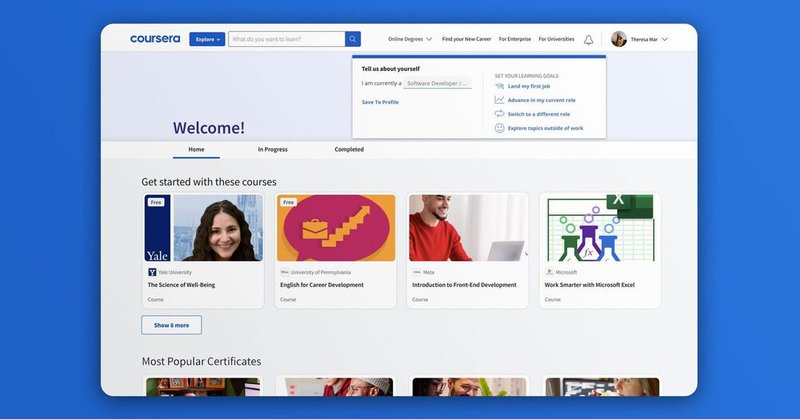Click the Land my first job icon
The width and height of the screenshot is (800, 419).
point(499,86)
